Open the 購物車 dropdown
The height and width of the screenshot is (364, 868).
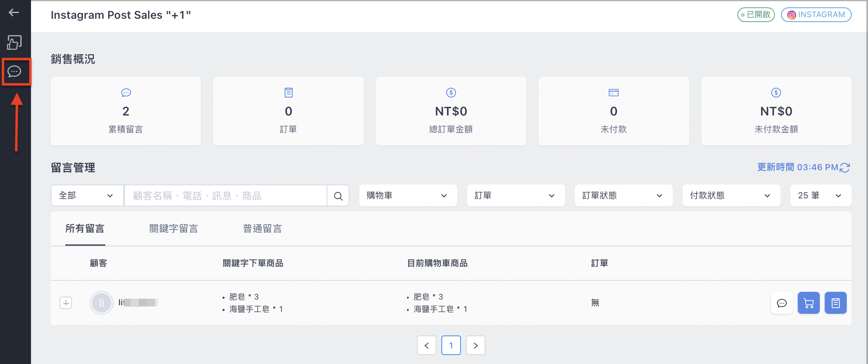point(408,195)
